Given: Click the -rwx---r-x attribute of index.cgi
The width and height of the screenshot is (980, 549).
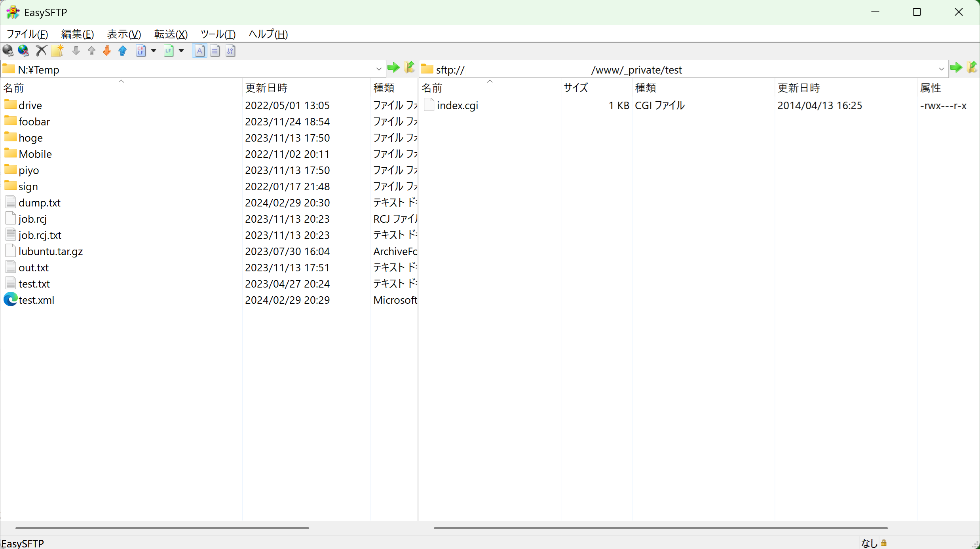Looking at the screenshot, I should coord(943,106).
